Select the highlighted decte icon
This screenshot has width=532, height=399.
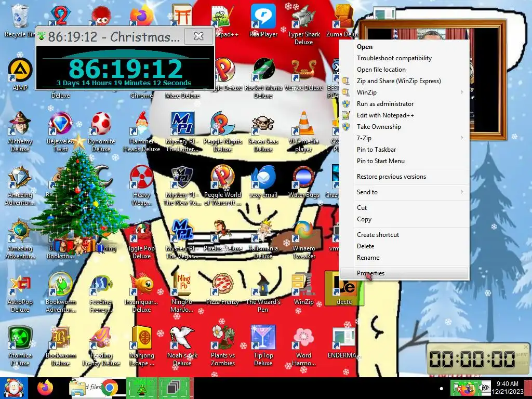tap(344, 289)
